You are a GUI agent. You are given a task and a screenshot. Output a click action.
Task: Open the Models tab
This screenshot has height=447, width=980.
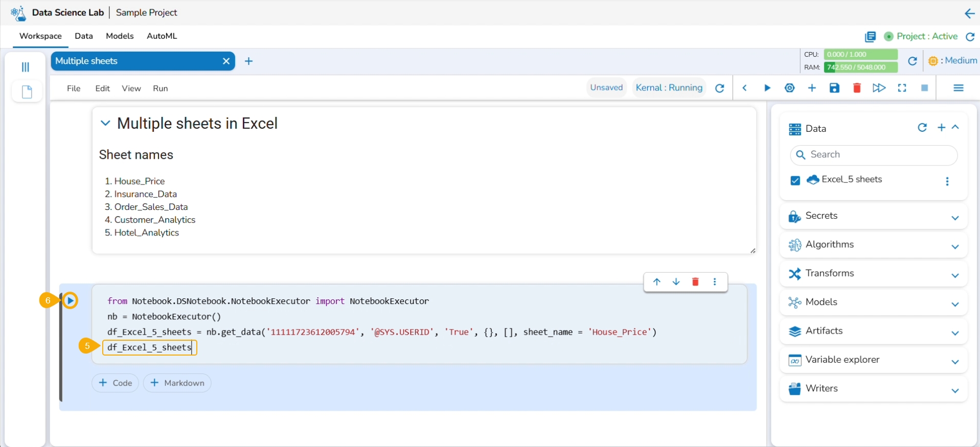tap(120, 36)
